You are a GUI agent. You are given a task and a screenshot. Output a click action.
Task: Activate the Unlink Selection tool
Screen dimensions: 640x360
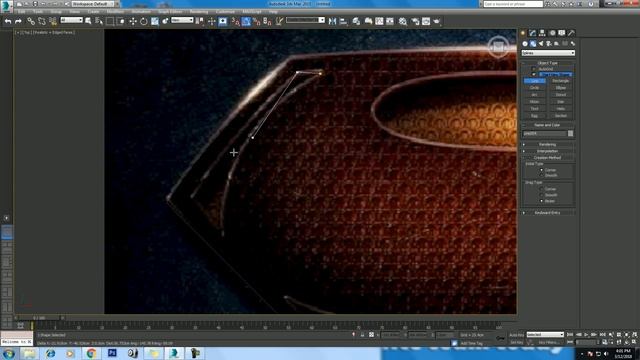point(42,21)
